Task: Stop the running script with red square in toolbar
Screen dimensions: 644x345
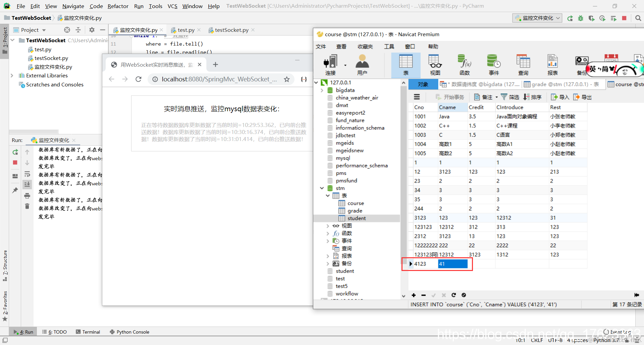Action: pyautogui.click(x=624, y=18)
